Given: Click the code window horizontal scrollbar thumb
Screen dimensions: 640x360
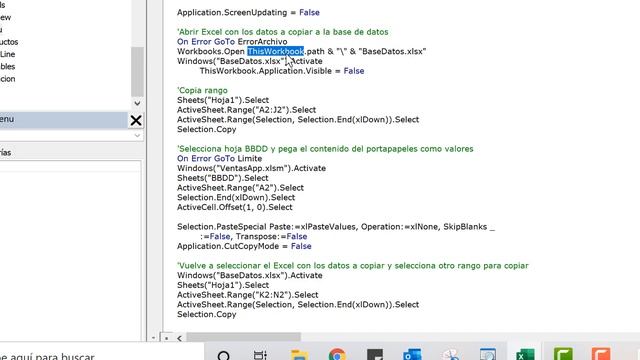Looking at the screenshot, I should (244, 338).
